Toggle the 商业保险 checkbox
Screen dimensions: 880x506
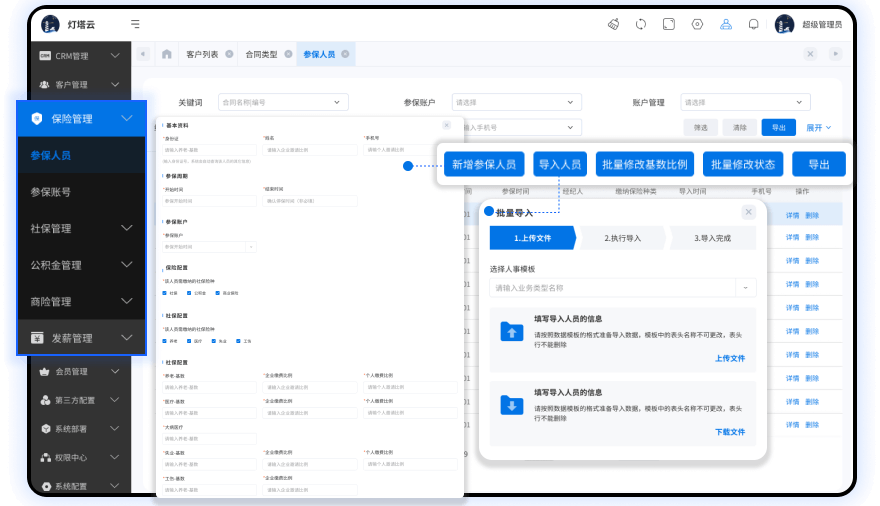point(216,293)
